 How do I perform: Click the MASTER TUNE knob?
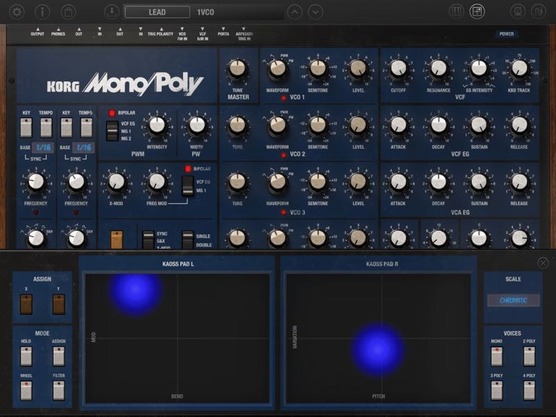click(x=237, y=68)
